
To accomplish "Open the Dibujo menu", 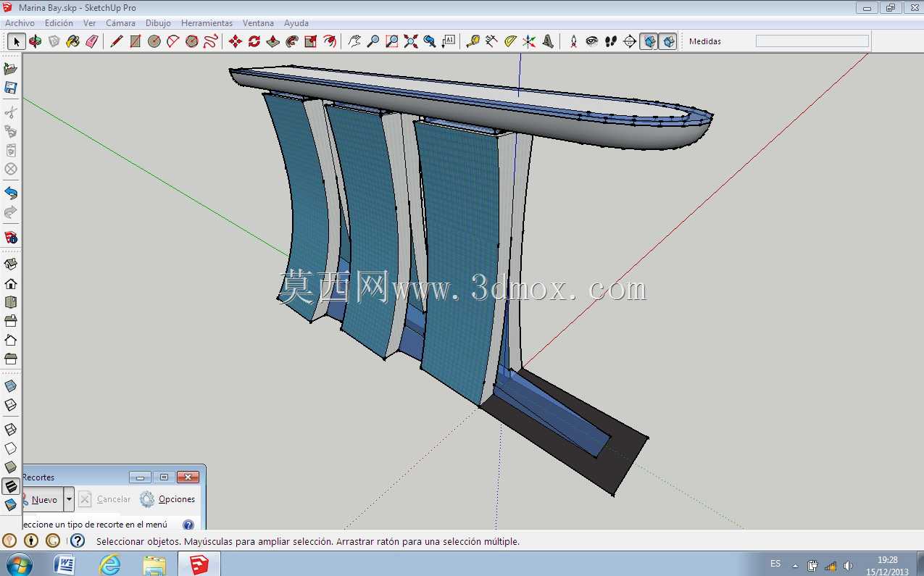I will pyautogui.click(x=158, y=23).
